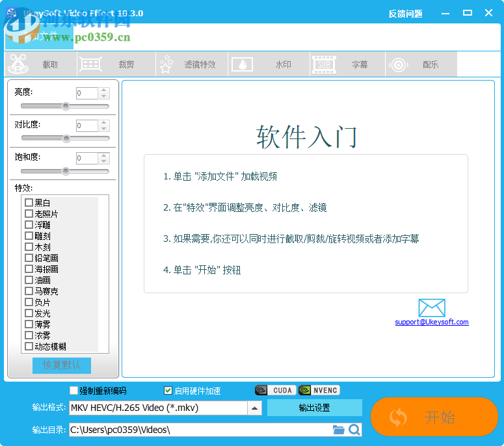Click the 饱和度 value input field
504x446 pixels.
pos(87,158)
